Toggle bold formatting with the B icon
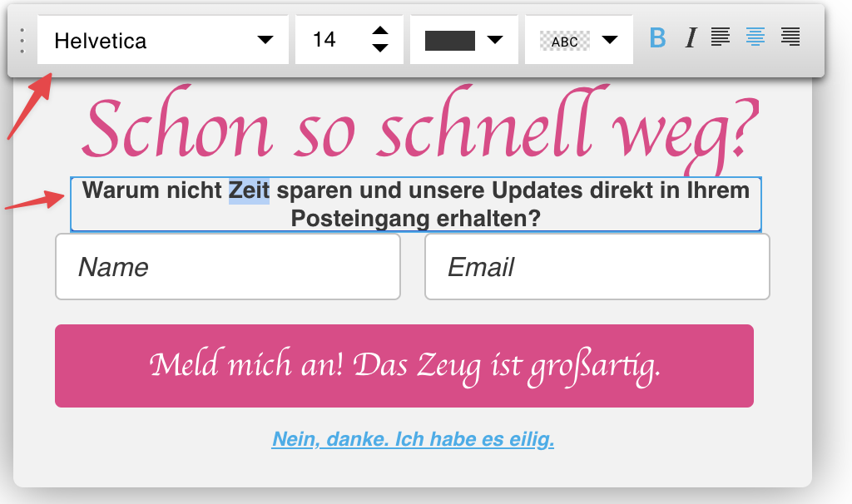The height and width of the screenshot is (504, 852). click(657, 38)
